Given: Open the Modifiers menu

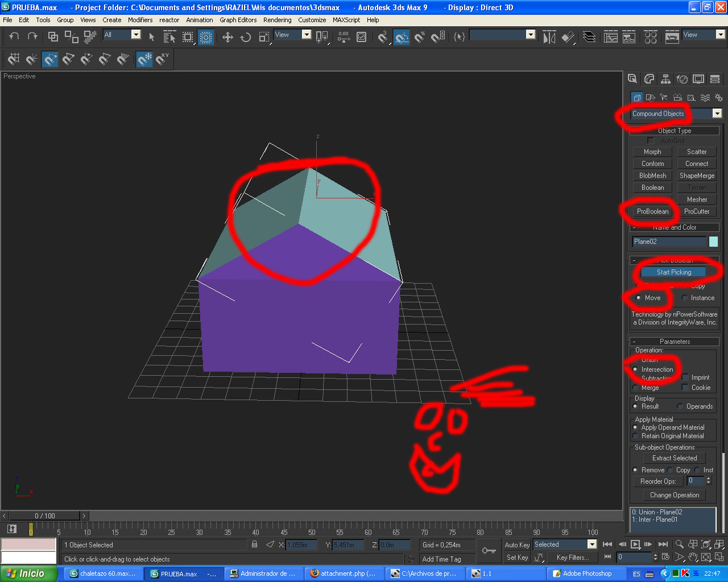Looking at the screenshot, I should point(140,20).
